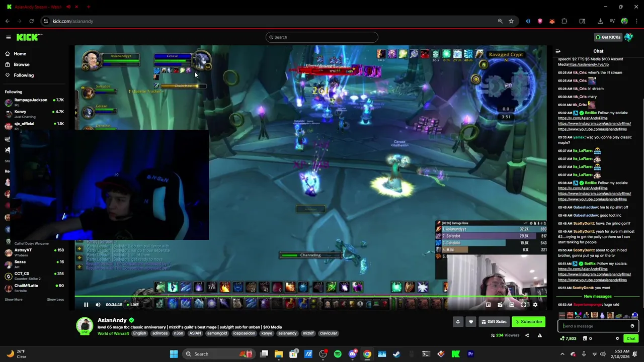Collapse the chat panel arrow
The width and height of the screenshot is (644, 362).
click(x=557, y=51)
